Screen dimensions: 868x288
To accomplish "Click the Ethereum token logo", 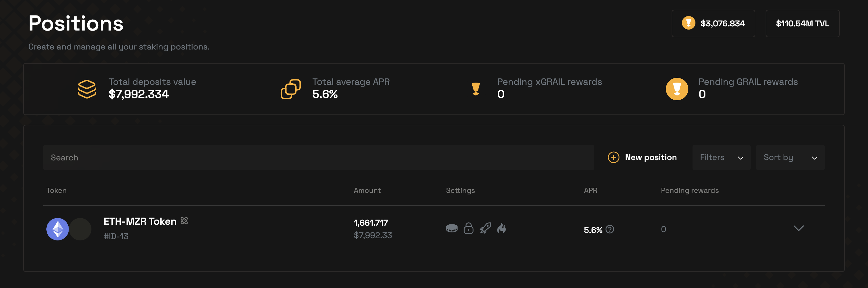I will pos(58,229).
